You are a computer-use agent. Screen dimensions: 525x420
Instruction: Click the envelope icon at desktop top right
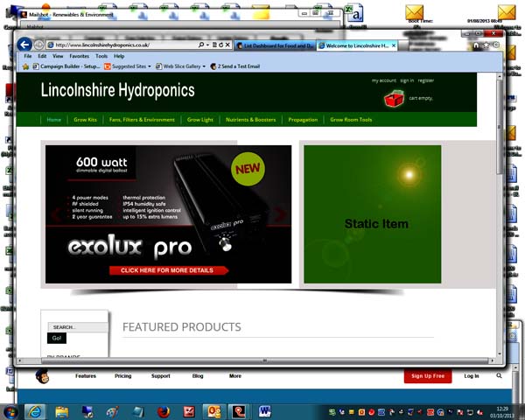coord(507,12)
